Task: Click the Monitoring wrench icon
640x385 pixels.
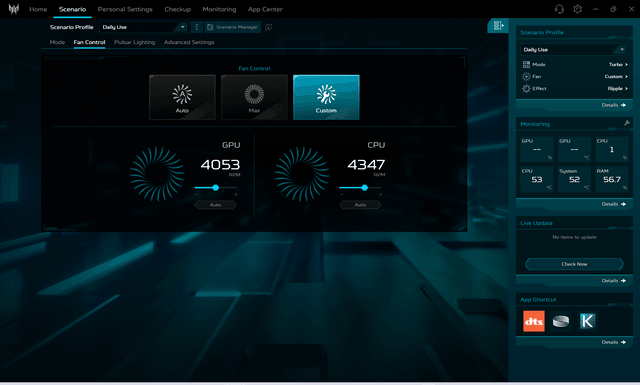Action: tap(627, 123)
